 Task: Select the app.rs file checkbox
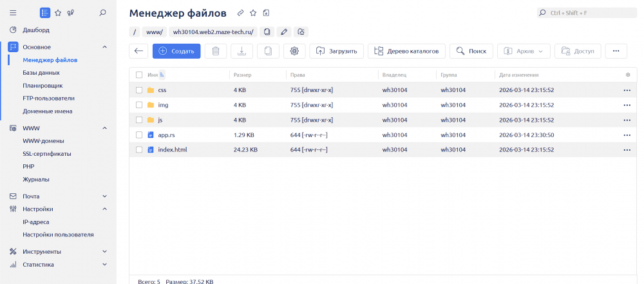pyautogui.click(x=139, y=135)
